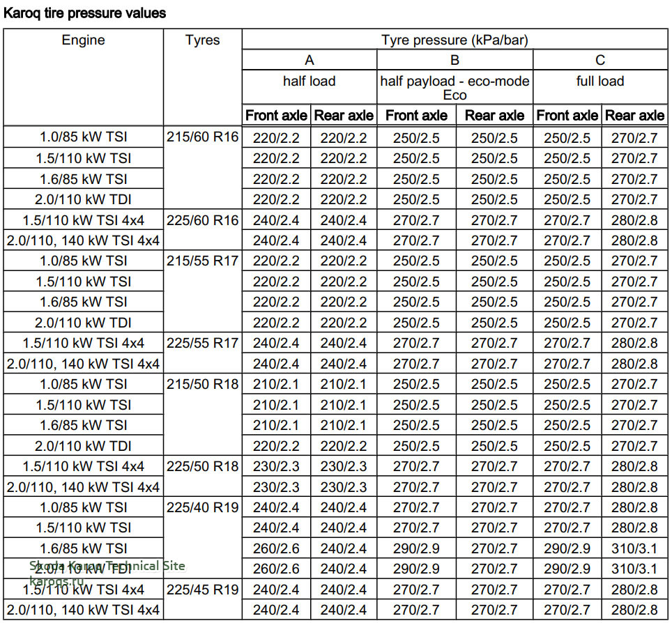The width and height of the screenshot is (672, 623).
Task: Click 'Rear axle' header under half load
Action: pos(344,115)
